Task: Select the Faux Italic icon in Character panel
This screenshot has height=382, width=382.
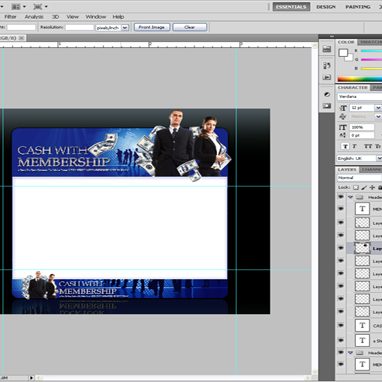Action: coord(355,146)
